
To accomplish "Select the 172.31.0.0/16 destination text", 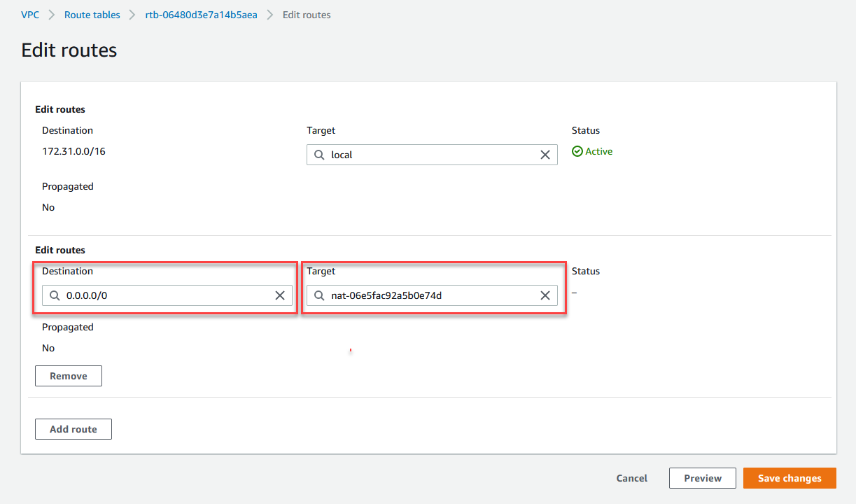I will coord(73,151).
